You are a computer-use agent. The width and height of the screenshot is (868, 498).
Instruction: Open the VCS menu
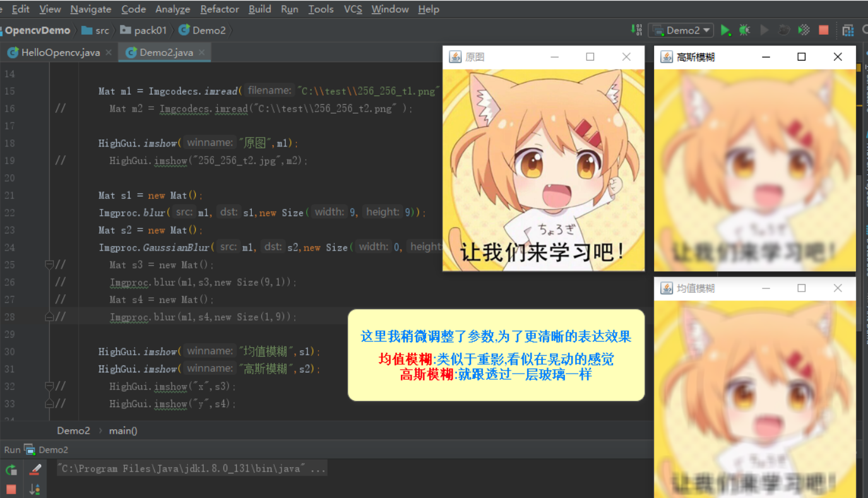point(354,9)
